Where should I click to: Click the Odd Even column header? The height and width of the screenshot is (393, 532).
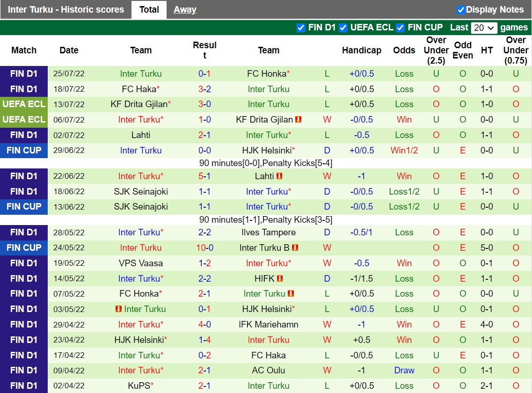pos(463,50)
